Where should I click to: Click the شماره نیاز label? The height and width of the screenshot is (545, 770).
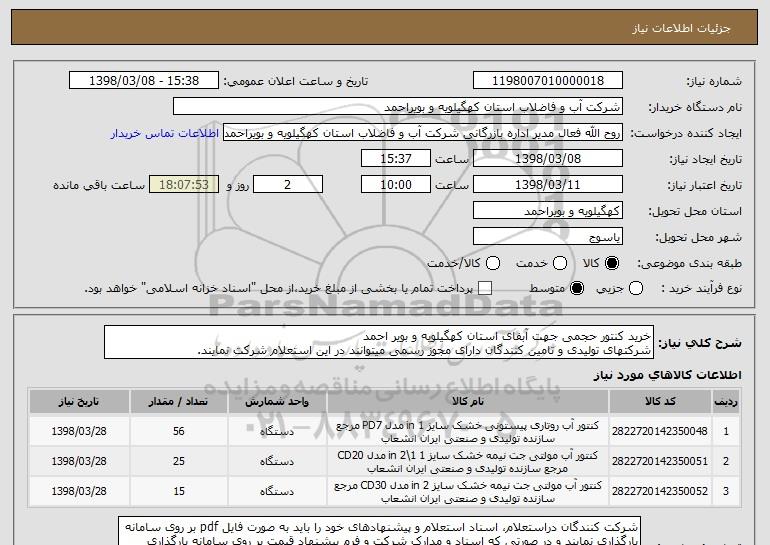714,81
